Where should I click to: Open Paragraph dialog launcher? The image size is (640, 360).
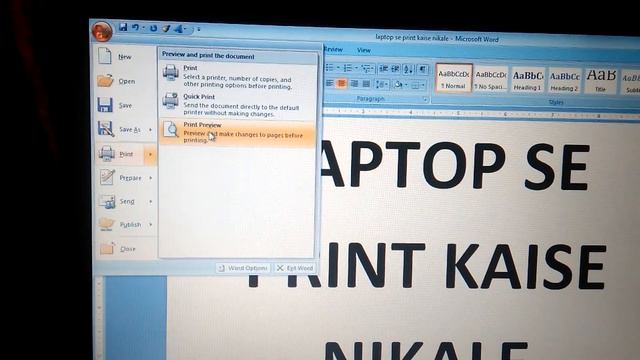(x=425, y=100)
